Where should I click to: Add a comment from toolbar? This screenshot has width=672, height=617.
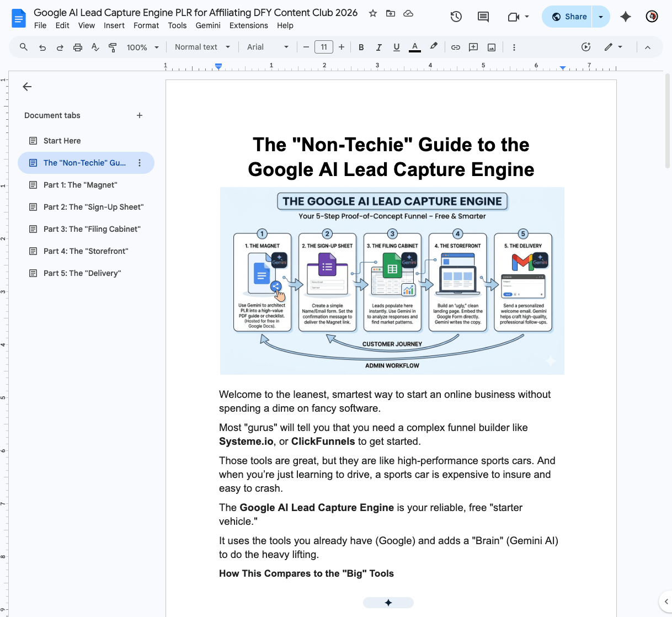(473, 47)
